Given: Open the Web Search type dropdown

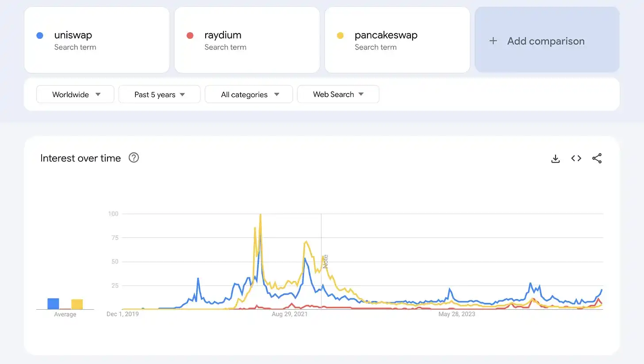Looking at the screenshot, I should (338, 95).
